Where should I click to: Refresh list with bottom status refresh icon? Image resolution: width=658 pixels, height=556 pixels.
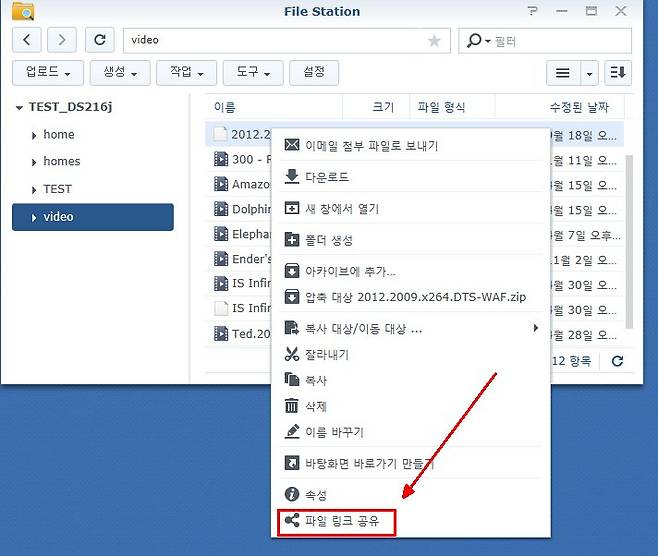(617, 361)
